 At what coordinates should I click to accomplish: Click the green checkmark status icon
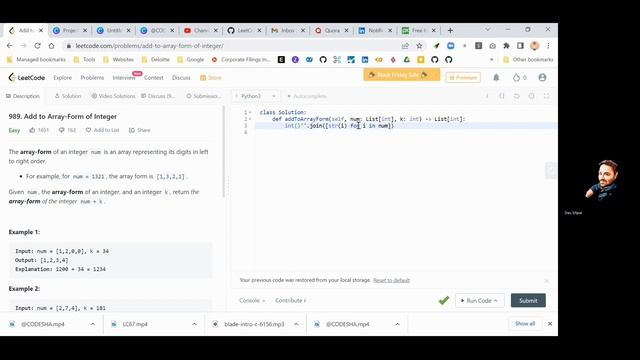444,300
